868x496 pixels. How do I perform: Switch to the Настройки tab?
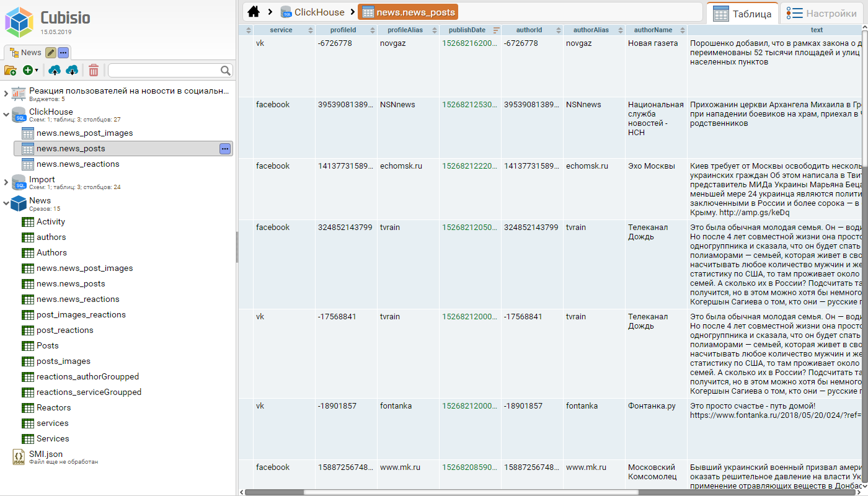point(822,14)
